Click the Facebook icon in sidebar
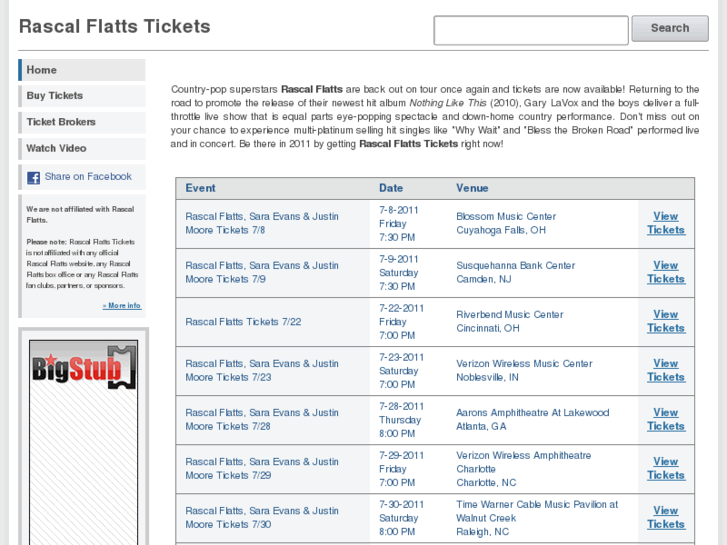This screenshot has height=545, width=727. [x=33, y=178]
